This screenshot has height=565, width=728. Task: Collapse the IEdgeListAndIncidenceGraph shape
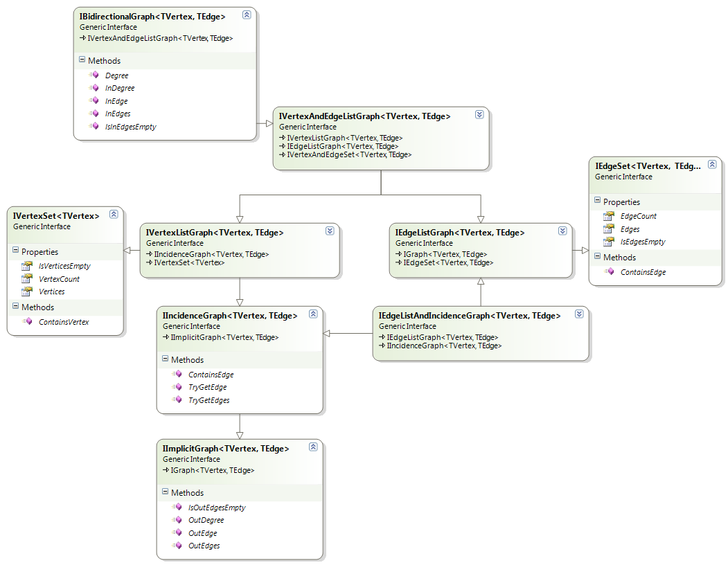pos(579,314)
